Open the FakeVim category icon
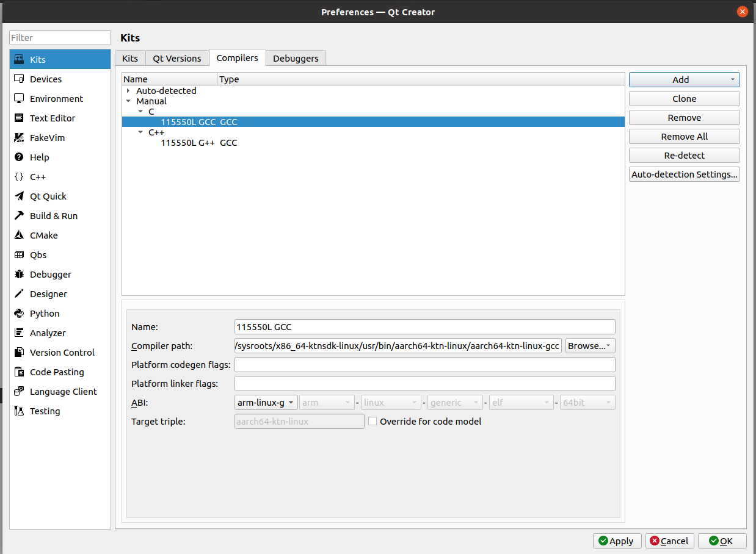 pos(19,138)
